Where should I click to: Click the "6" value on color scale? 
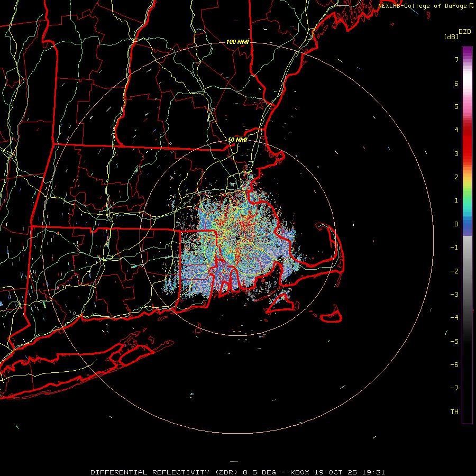click(456, 83)
